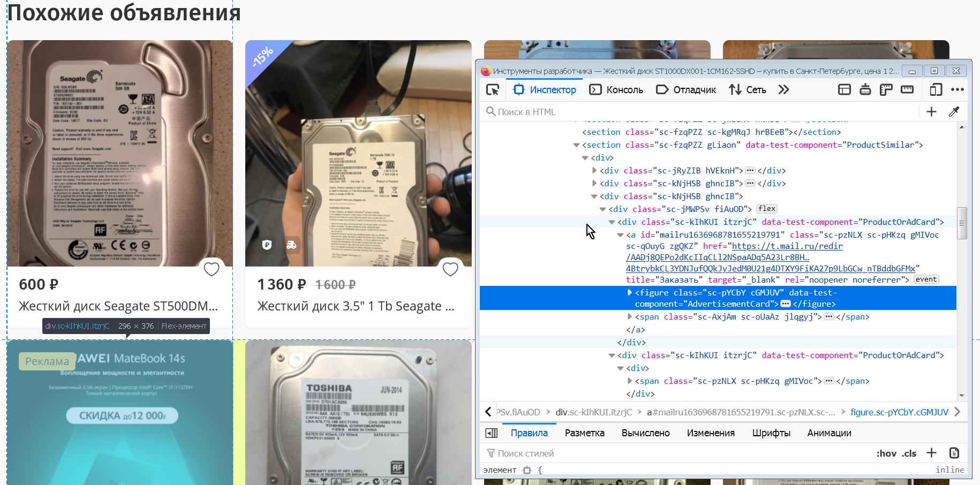
Task: Open the measuring tool ruler icon
Action: [x=907, y=89]
